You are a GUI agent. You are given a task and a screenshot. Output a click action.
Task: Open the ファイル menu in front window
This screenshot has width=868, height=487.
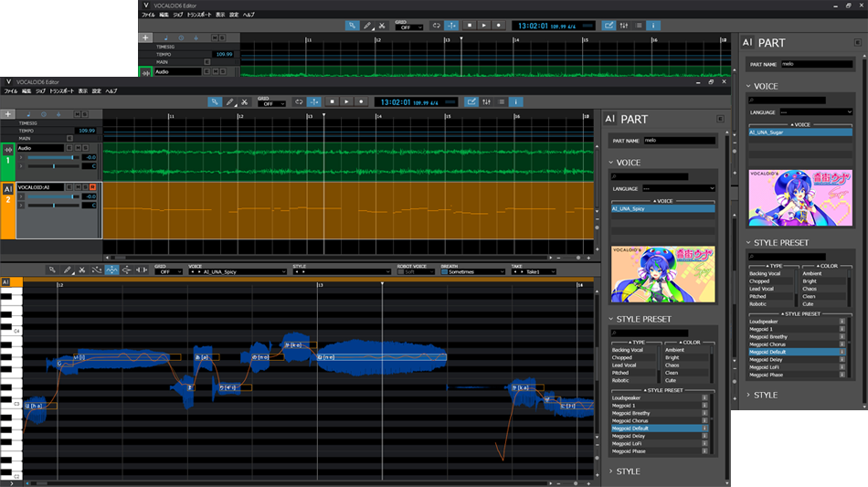[x=11, y=91]
